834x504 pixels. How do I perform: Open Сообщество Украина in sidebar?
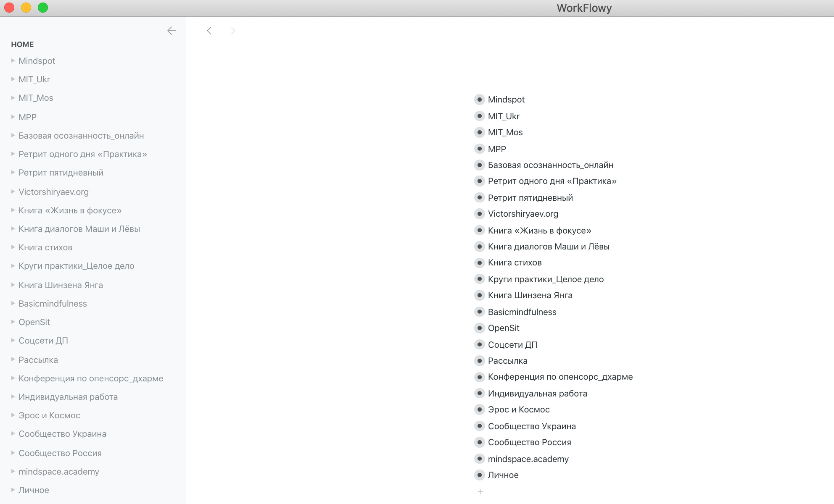tap(62, 434)
